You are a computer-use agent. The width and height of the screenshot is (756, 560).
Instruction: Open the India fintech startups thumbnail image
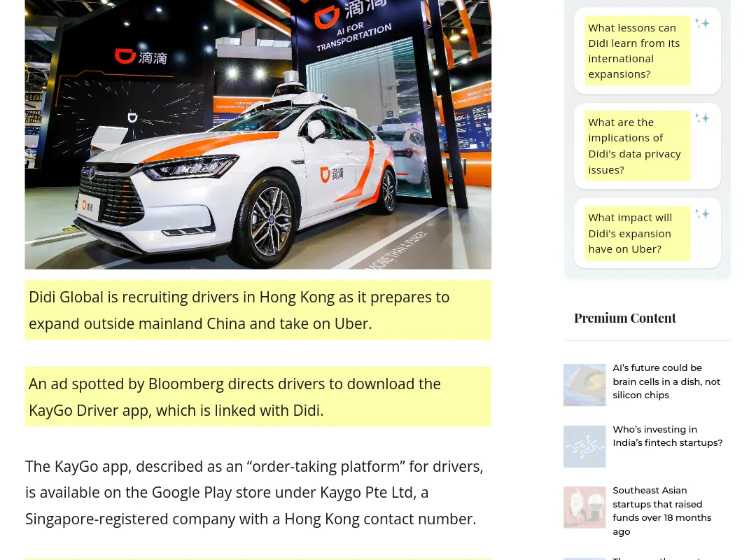coord(584,447)
